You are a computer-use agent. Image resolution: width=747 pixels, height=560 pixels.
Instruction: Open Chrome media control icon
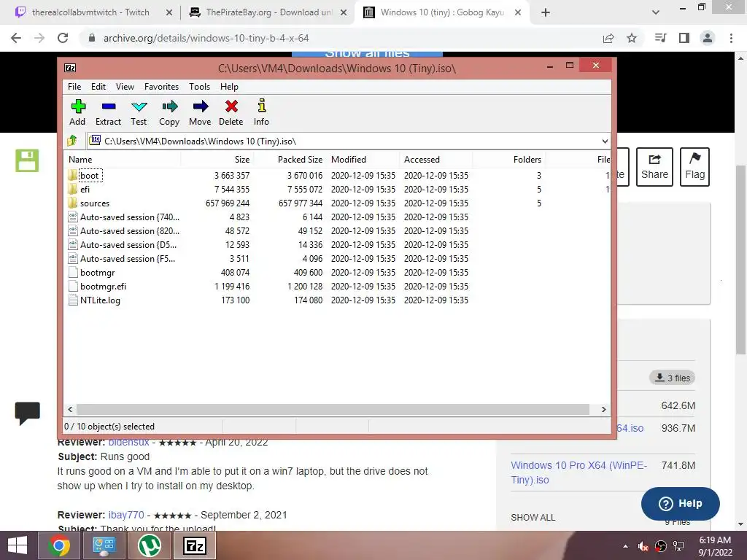click(x=660, y=38)
